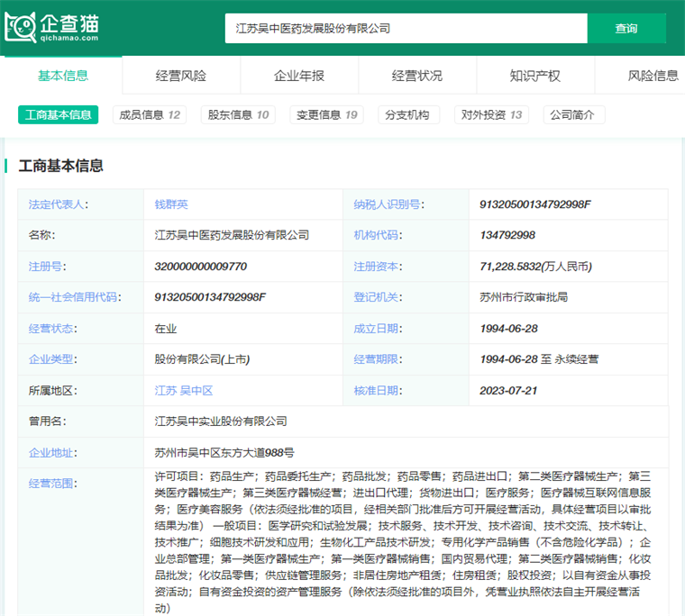Click the organization code 134792998

click(x=507, y=235)
